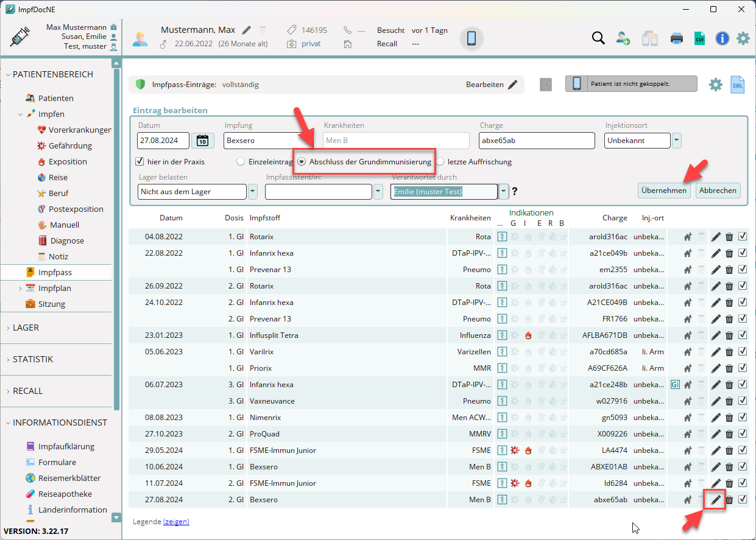
Task: Select 'letzte Auffrischung' radio option
Action: [440, 162]
